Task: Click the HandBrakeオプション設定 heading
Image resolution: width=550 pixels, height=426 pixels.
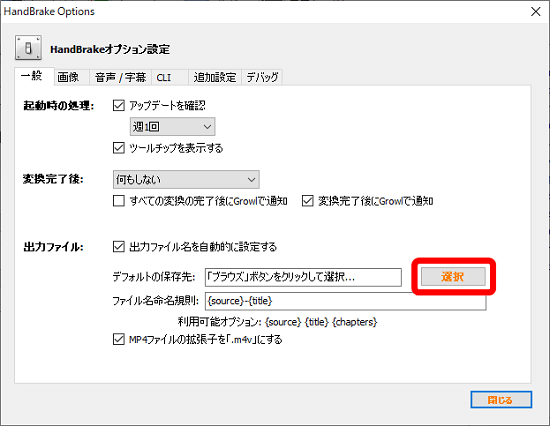Action: (110, 49)
